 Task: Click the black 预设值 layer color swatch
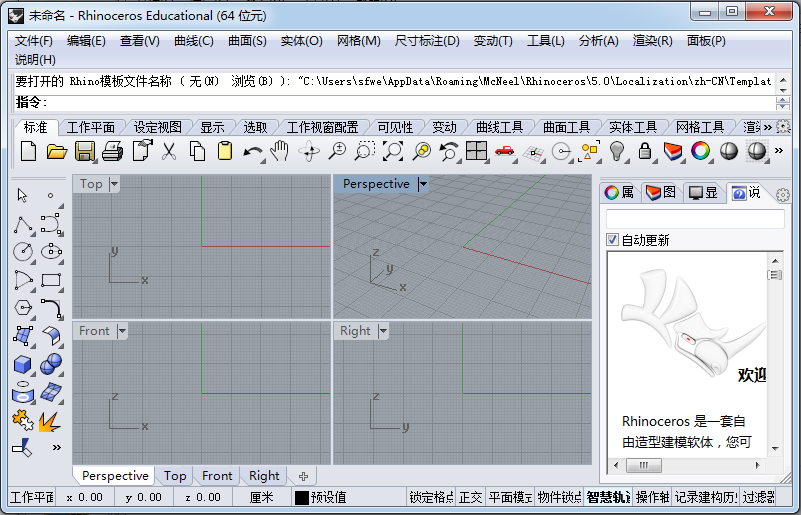pyautogui.click(x=301, y=497)
